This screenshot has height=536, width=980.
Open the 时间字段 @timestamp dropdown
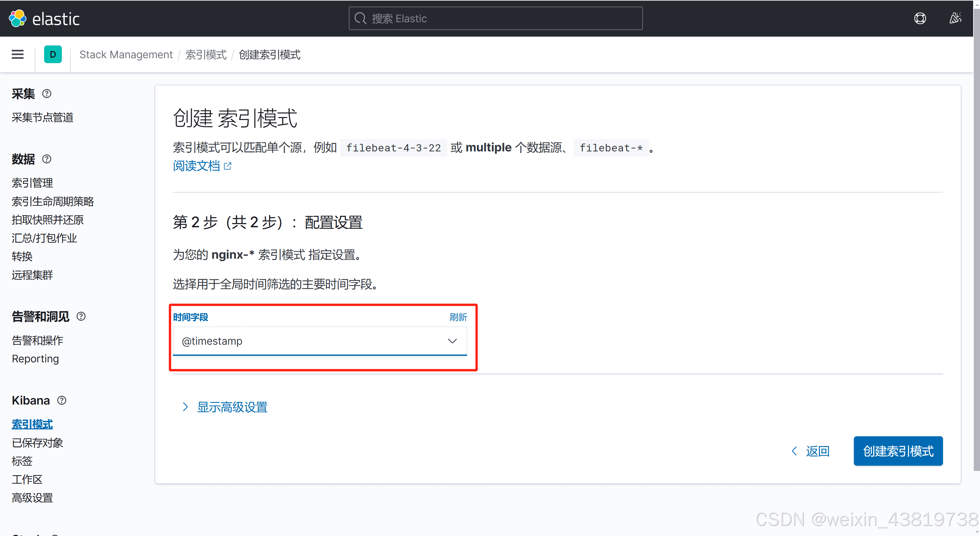tap(320, 341)
